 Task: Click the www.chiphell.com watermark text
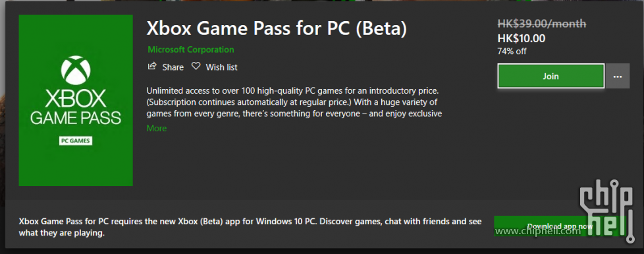[x=537, y=231]
